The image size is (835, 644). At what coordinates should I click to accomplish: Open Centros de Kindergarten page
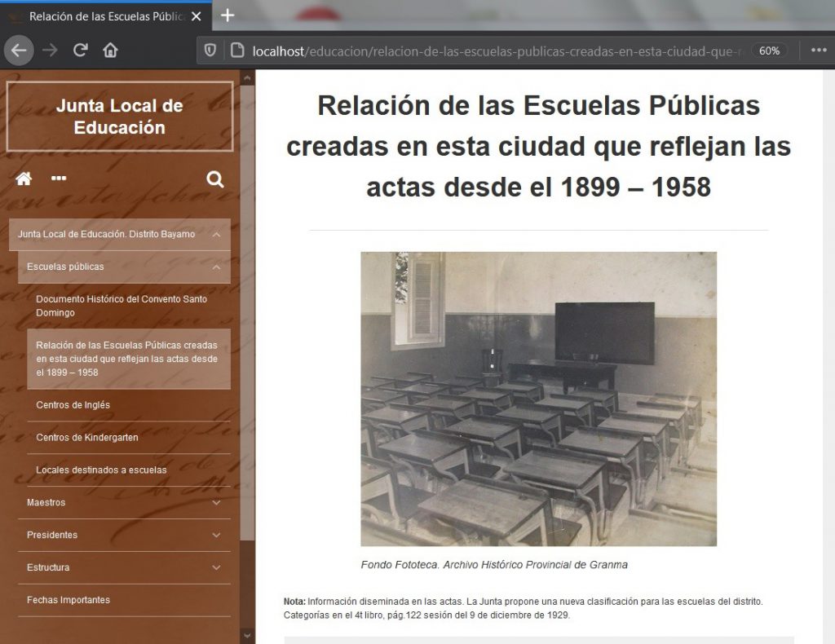point(129,438)
